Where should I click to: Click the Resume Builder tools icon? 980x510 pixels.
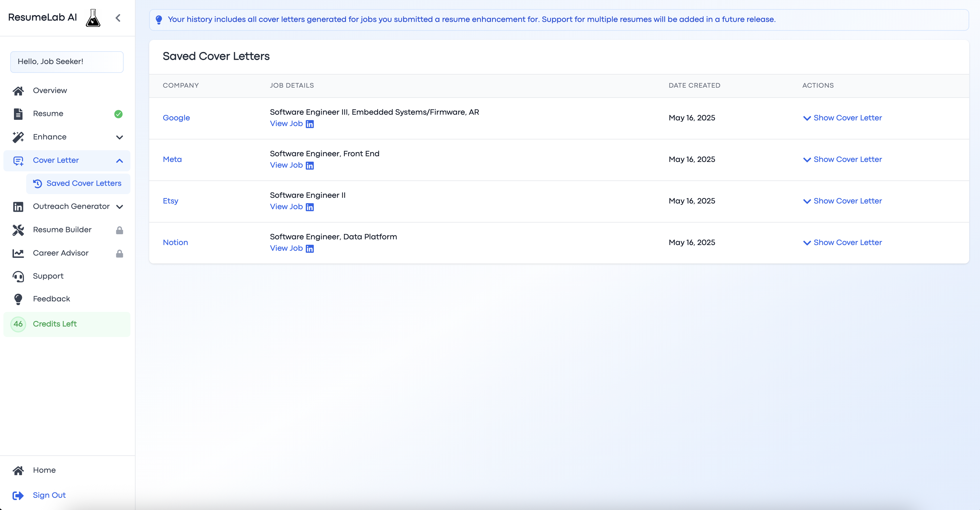pos(18,230)
